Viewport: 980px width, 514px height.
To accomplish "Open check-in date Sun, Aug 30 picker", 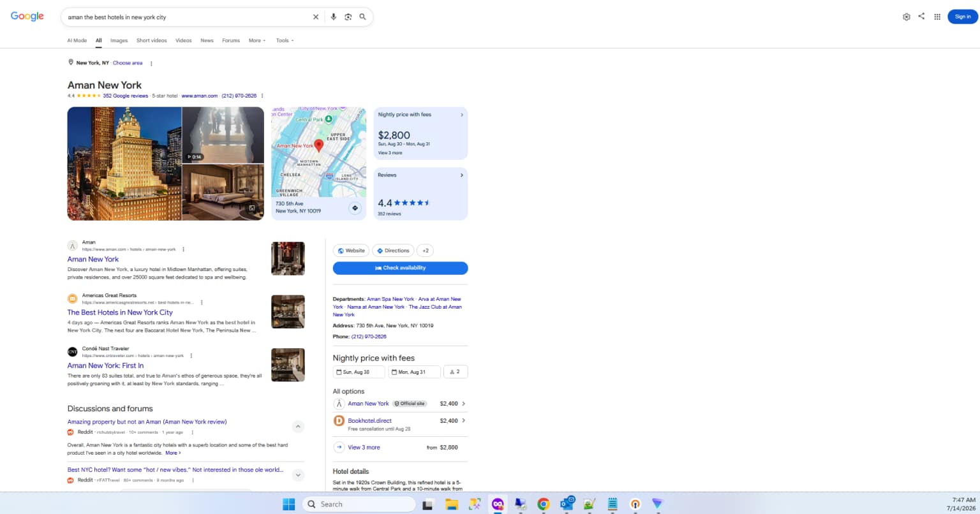I will [359, 372].
